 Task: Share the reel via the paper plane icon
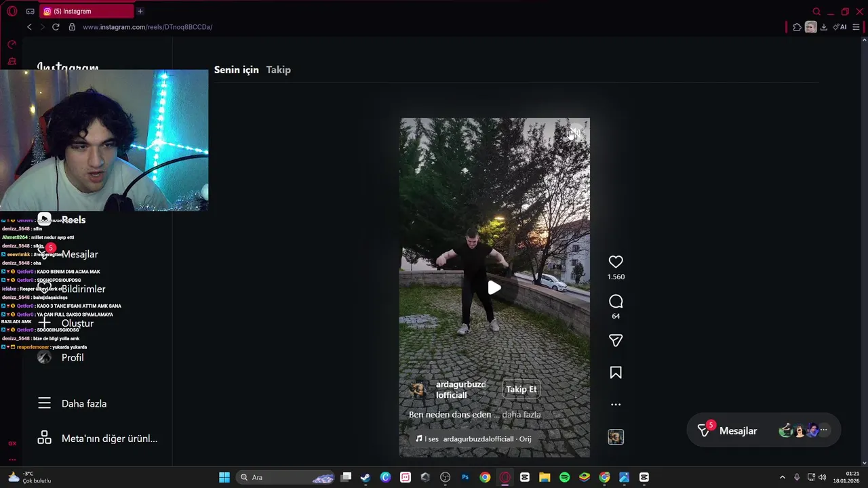coord(616,340)
